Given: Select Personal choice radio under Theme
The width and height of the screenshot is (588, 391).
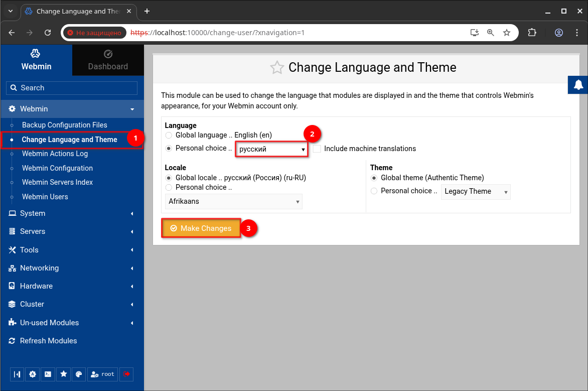Looking at the screenshot, I should [x=374, y=191].
